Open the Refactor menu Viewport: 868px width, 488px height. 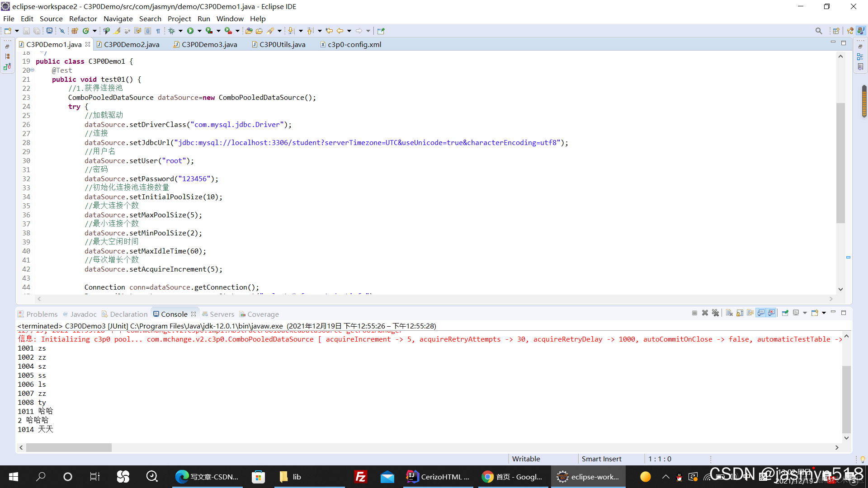tap(83, 19)
